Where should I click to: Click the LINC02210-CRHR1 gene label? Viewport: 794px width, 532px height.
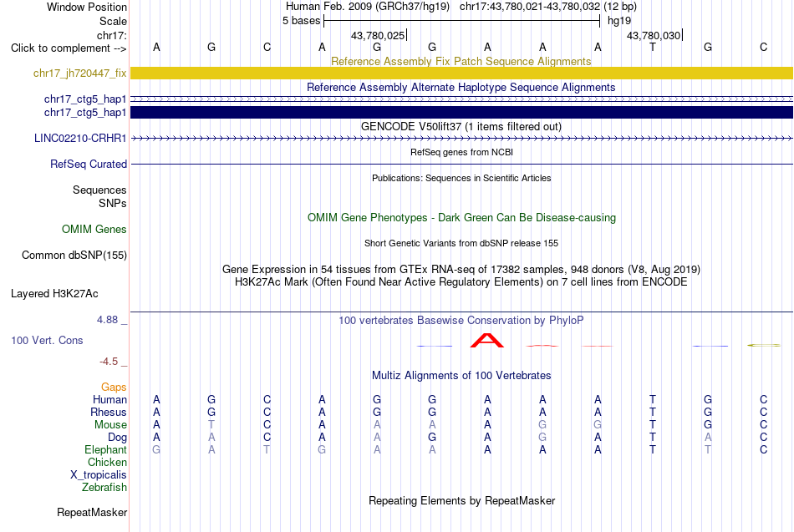pos(80,138)
